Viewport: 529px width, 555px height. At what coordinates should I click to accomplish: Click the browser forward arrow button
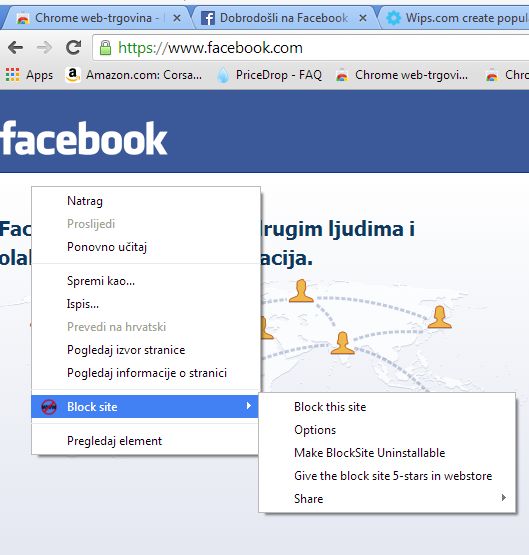coord(45,47)
